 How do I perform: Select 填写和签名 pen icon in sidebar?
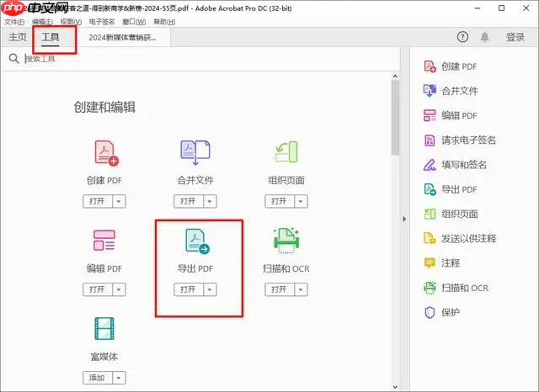pos(430,165)
